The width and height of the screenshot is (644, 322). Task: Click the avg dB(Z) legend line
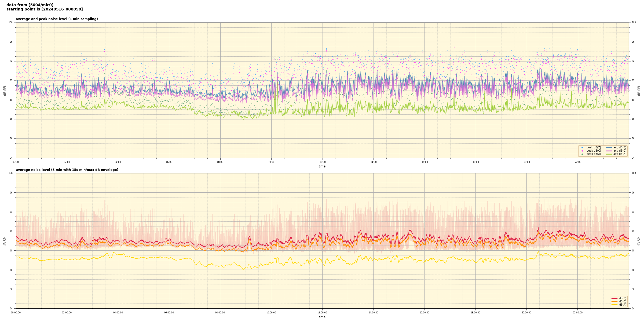(609, 148)
